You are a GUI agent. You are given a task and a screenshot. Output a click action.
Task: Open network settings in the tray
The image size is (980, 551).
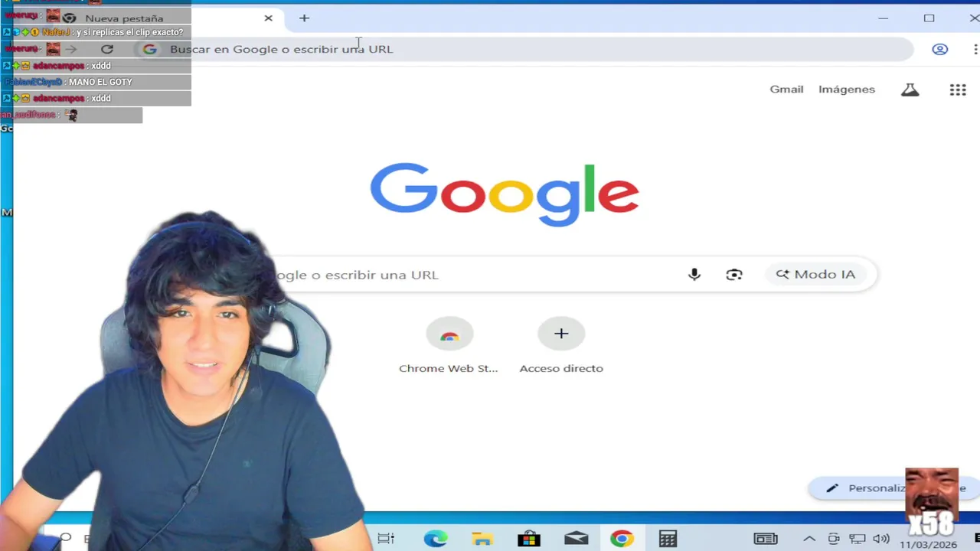(x=857, y=539)
